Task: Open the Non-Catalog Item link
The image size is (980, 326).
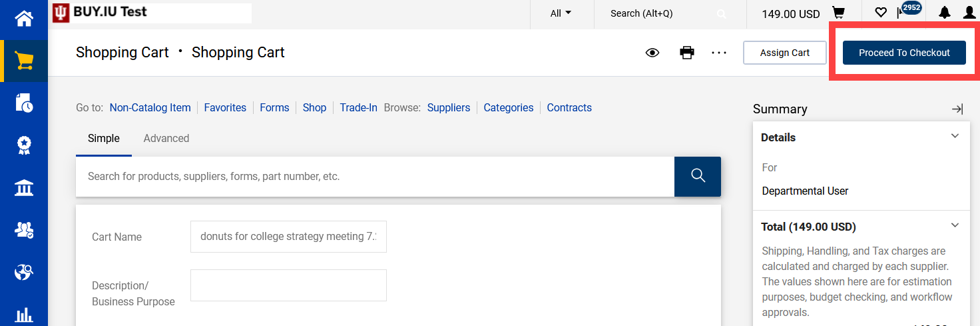Action: [150, 107]
